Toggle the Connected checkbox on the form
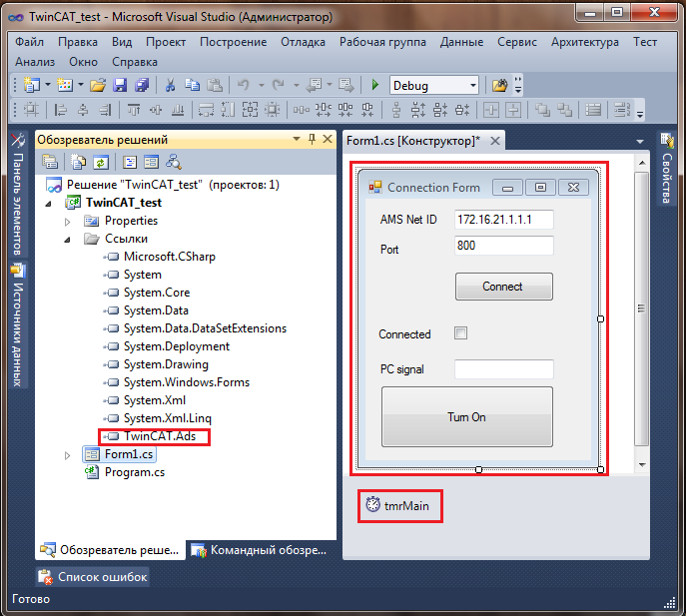The image size is (686, 616). [x=460, y=332]
